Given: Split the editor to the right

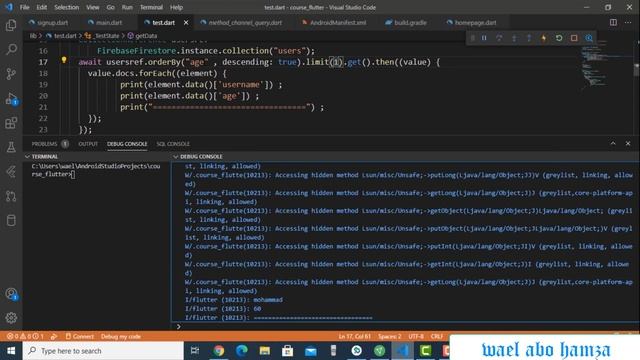Looking at the screenshot, I should coord(613,22).
